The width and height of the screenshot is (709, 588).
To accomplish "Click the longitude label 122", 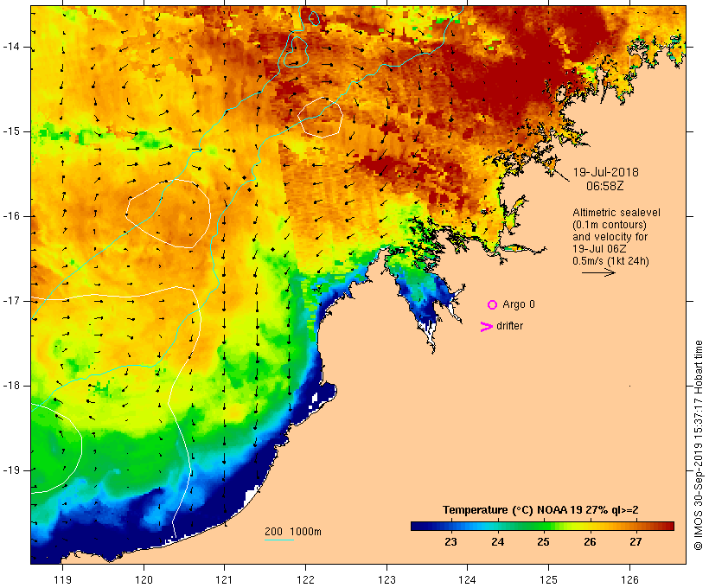I will click(x=306, y=579).
